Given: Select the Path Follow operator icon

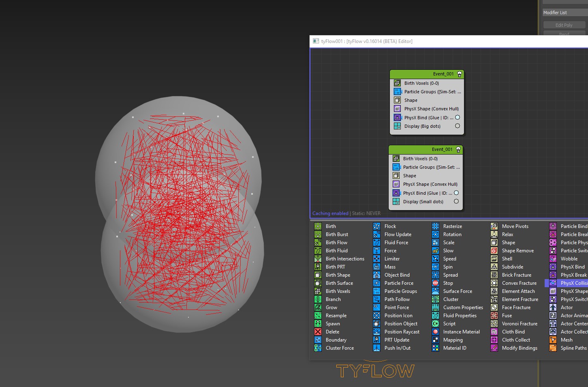Looking at the screenshot, I should pos(377,299).
